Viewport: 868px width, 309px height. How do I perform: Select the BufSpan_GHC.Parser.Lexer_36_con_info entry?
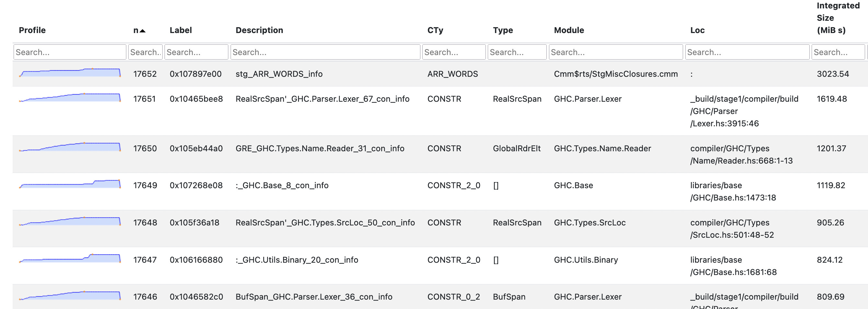pyautogui.click(x=314, y=297)
